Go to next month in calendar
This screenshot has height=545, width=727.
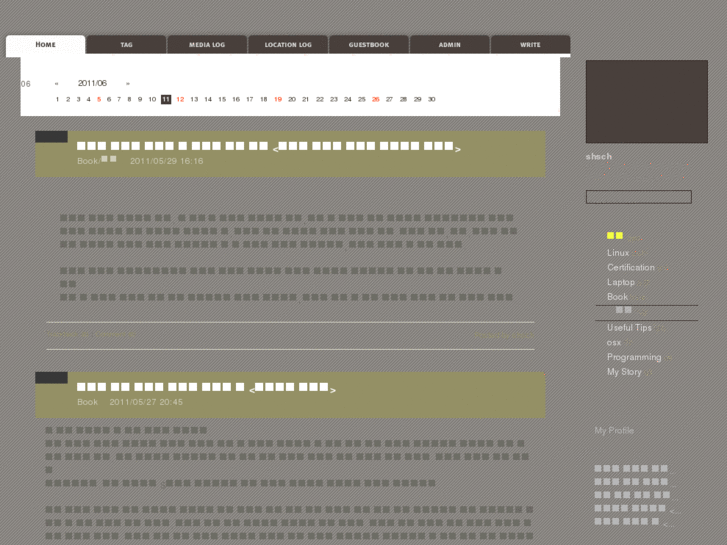click(128, 83)
